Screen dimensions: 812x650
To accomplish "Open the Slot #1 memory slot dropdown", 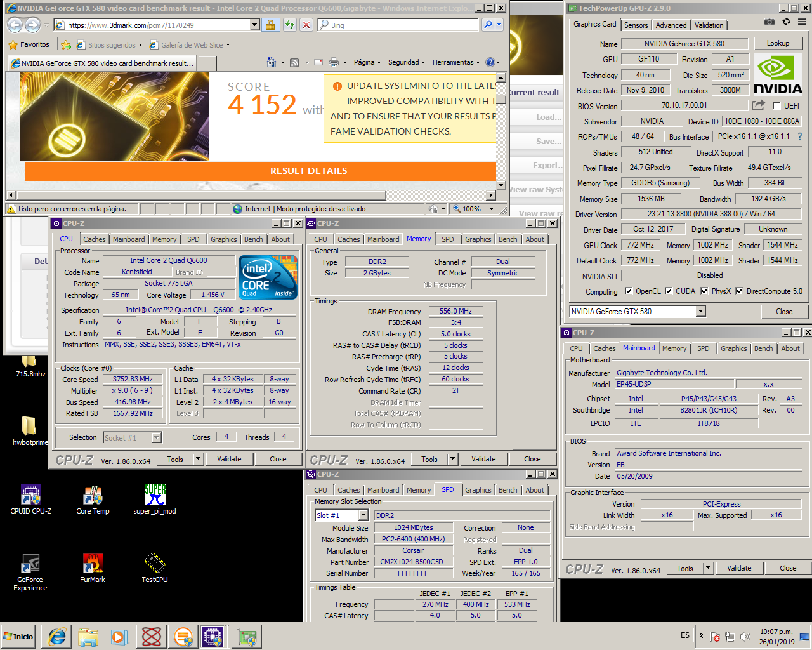I will (x=363, y=515).
